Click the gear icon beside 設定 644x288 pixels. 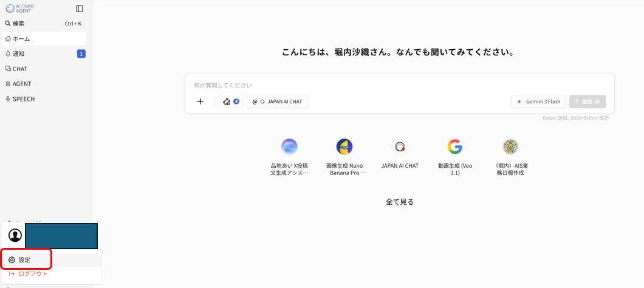click(x=12, y=260)
